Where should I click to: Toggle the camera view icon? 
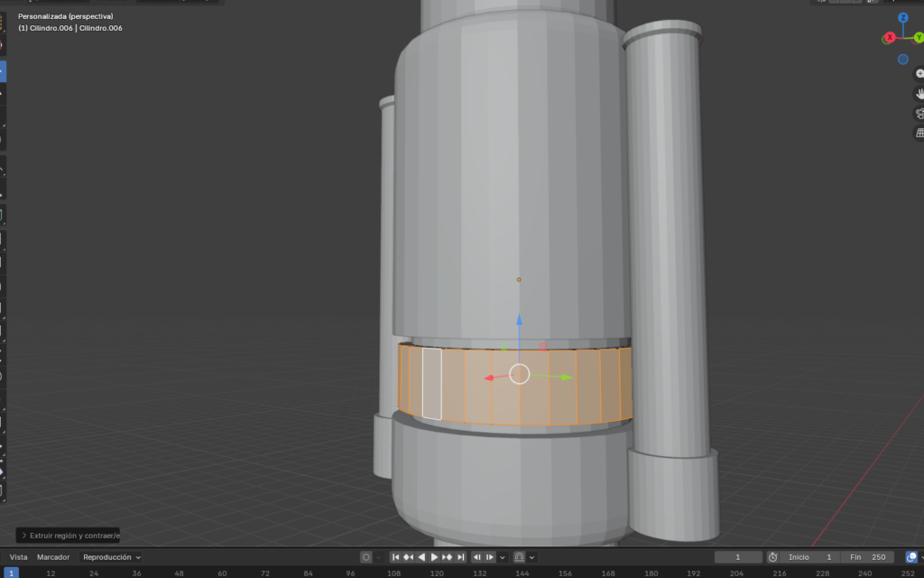click(x=919, y=113)
